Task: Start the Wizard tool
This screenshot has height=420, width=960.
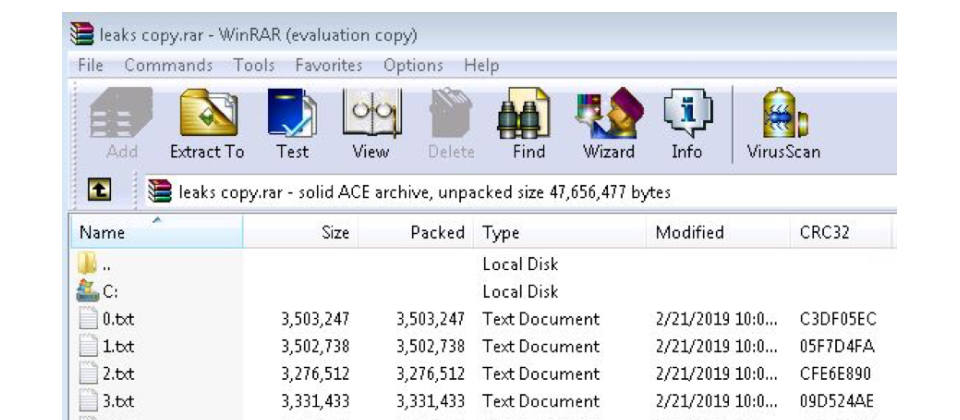Action: [609, 124]
